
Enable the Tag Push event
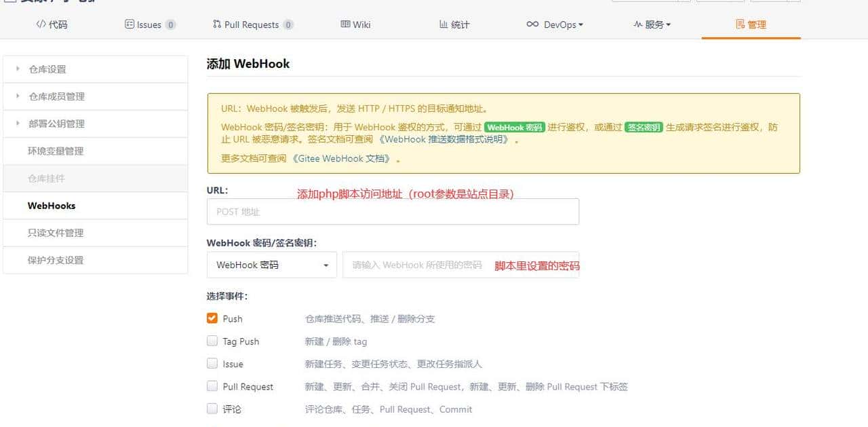click(x=212, y=341)
